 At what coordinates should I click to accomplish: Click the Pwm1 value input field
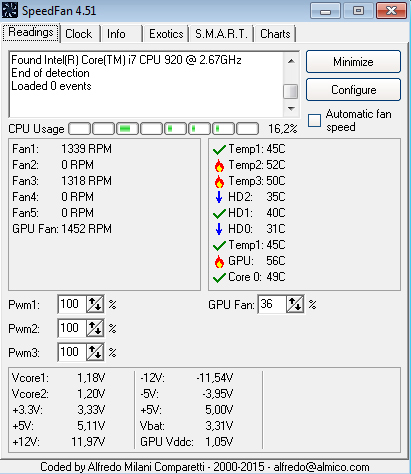tap(72, 304)
